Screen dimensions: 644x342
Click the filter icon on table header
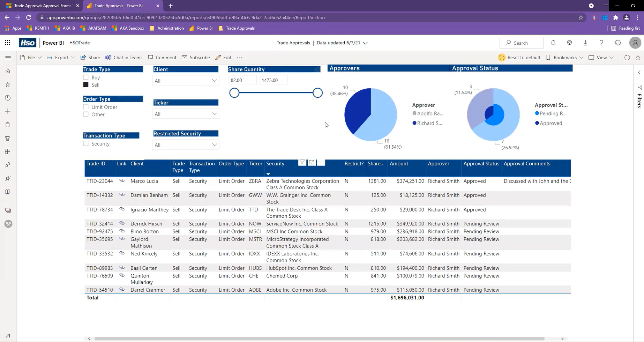pyautogui.click(x=302, y=162)
